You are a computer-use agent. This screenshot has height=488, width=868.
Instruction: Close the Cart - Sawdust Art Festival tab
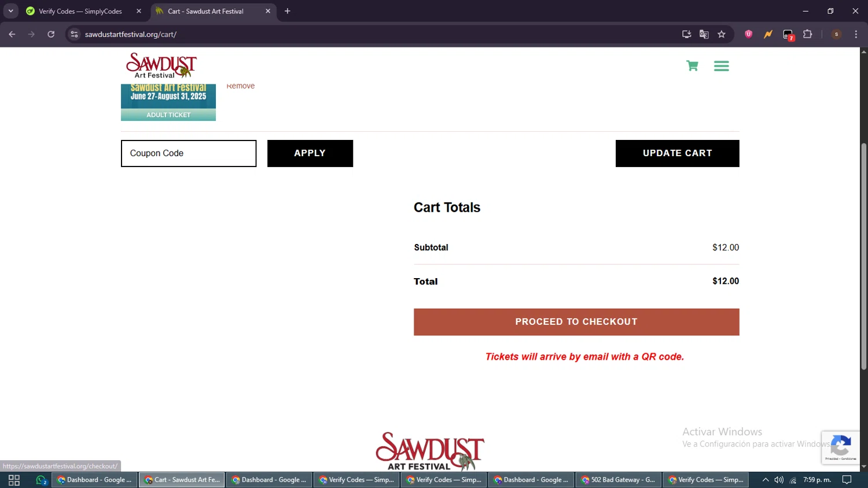tap(268, 11)
